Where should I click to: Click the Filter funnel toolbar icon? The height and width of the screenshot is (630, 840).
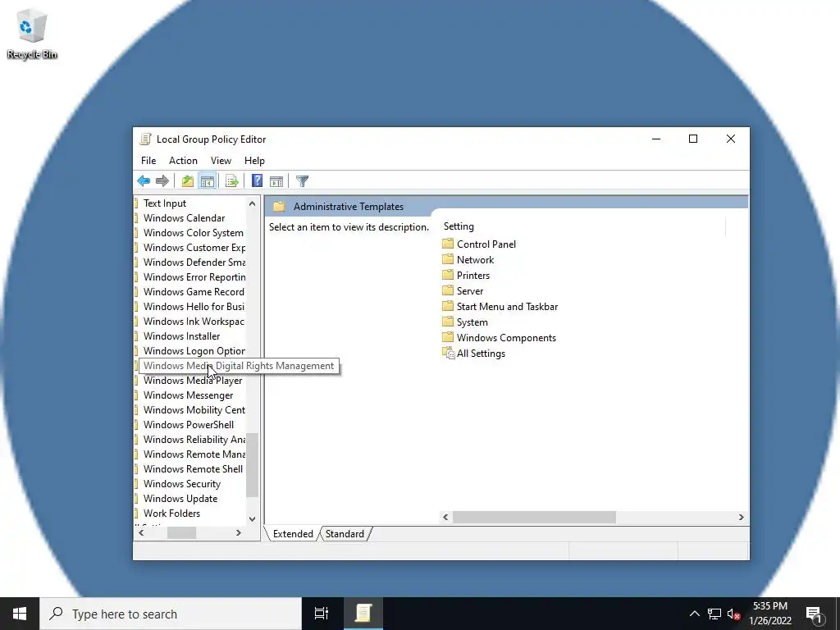(x=302, y=181)
